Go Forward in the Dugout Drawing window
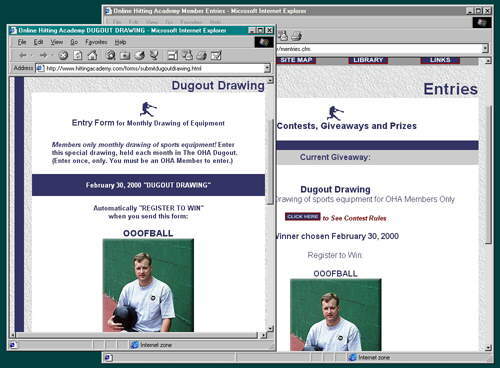Viewport: 500px width, 368px height. point(43,55)
